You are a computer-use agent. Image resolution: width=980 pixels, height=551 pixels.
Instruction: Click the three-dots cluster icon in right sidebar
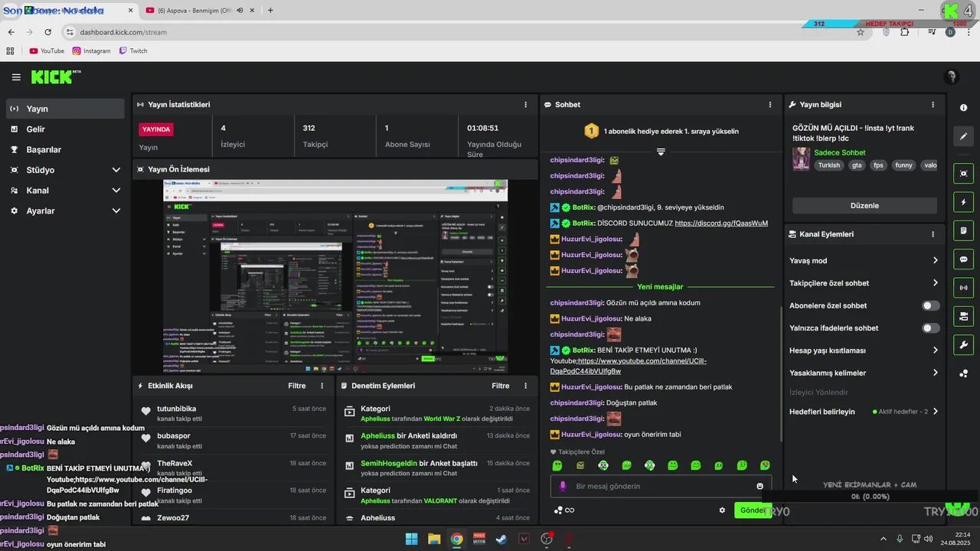point(963,373)
